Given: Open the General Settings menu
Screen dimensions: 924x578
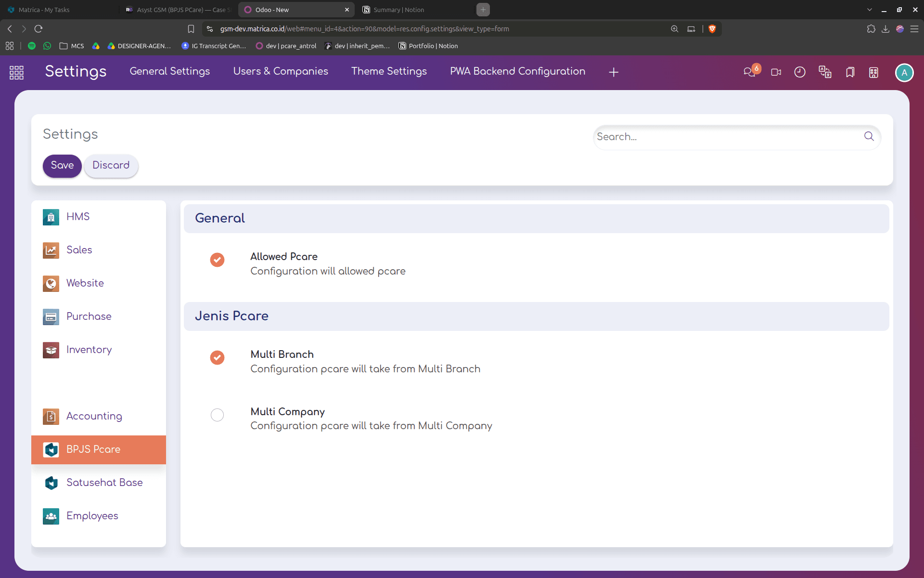Looking at the screenshot, I should (x=170, y=71).
